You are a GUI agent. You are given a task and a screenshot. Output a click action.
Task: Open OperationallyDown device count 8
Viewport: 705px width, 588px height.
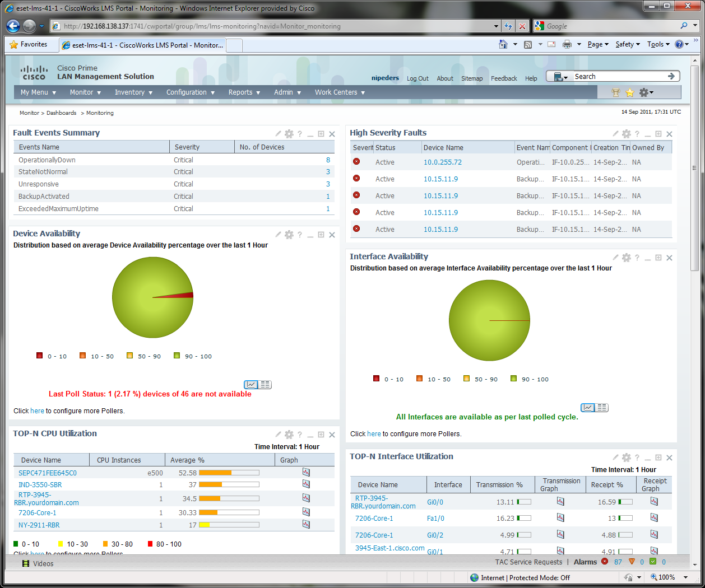click(328, 160)
